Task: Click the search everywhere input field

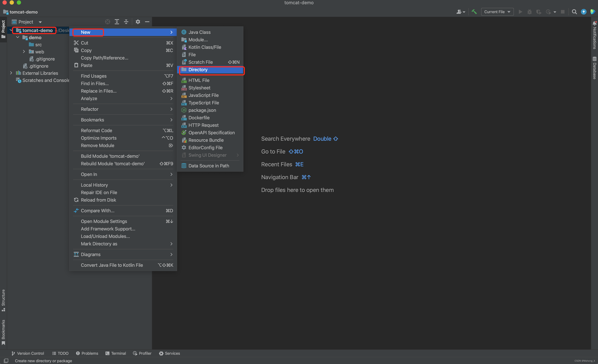Action: (x=574, y=12)
